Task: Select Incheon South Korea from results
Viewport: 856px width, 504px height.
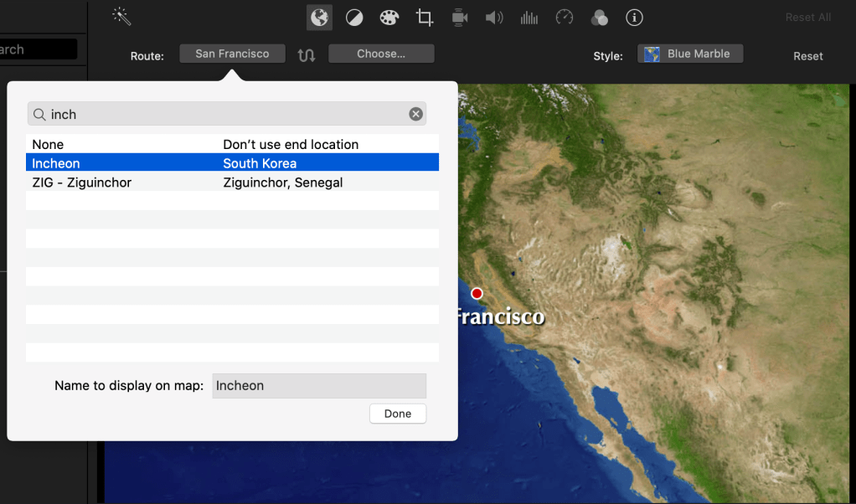Action: (232, 163)
